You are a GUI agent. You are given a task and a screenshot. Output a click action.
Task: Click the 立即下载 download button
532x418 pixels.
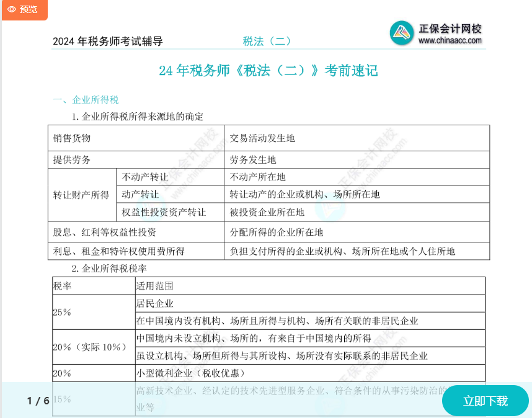click(485, 401)
